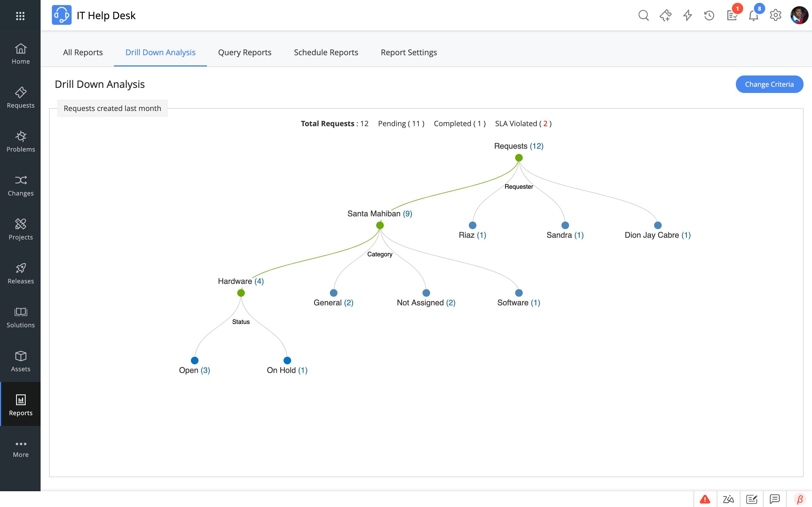Screen dimensions: 812x507
Task: Switch to the Schedule Reports tab
Action: [326, 52]
